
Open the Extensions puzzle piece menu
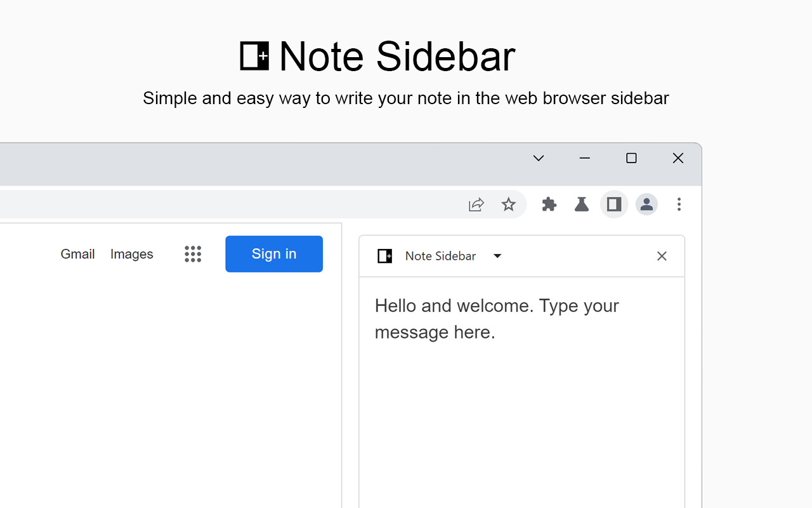click(549, 204)
